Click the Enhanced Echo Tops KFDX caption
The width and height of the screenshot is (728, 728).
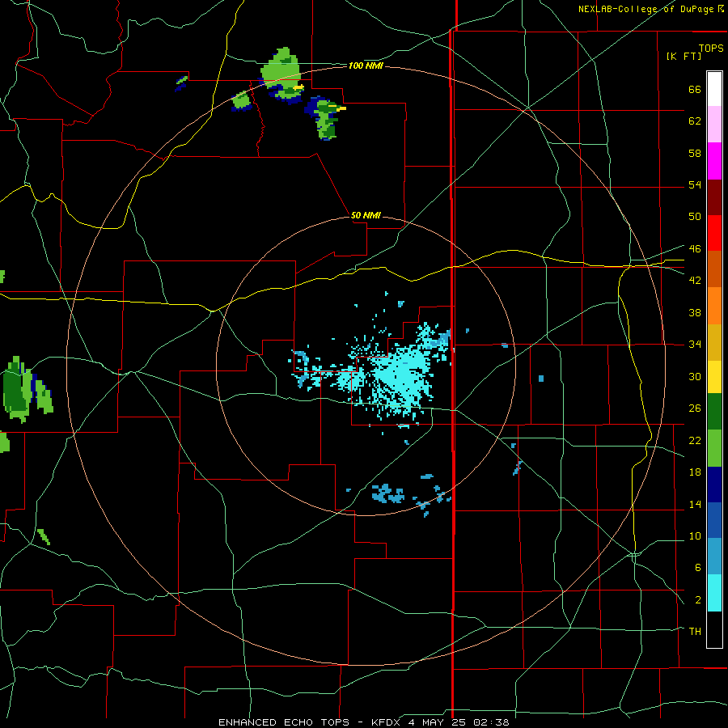pos(363,722)
